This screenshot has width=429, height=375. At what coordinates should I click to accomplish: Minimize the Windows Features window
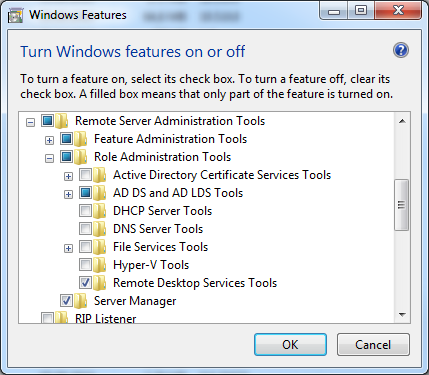tap(334, 11)
